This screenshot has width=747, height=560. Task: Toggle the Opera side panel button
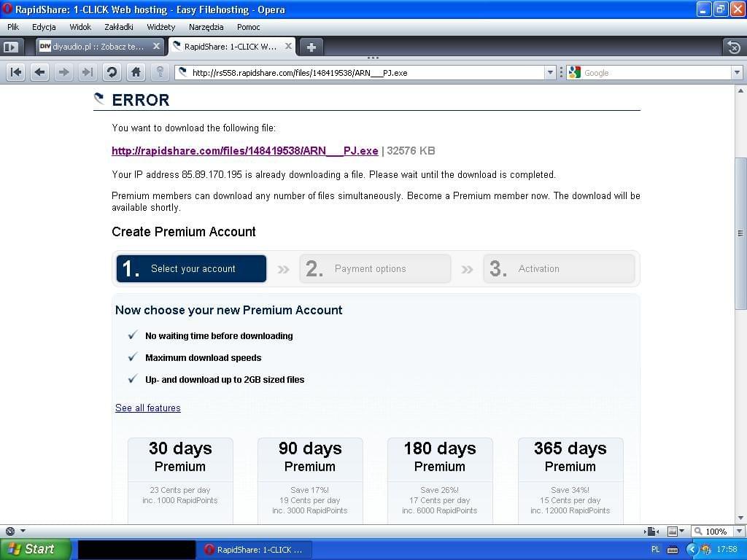coord(10,47)
